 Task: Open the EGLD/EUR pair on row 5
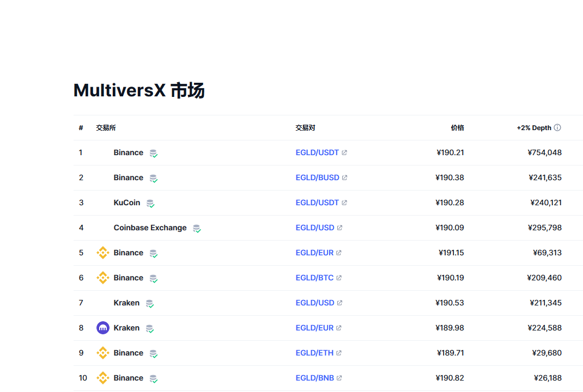(314, 253)
